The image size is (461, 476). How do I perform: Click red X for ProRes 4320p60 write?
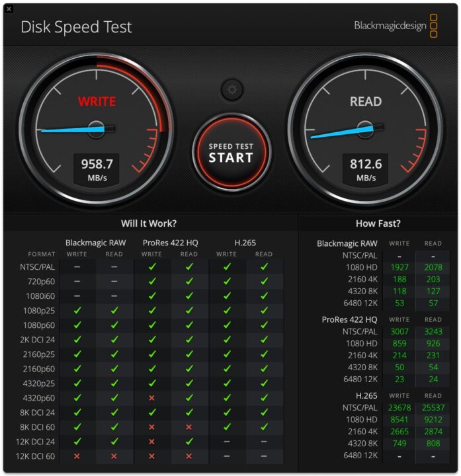pyautogui.click(x=151, y=398)
